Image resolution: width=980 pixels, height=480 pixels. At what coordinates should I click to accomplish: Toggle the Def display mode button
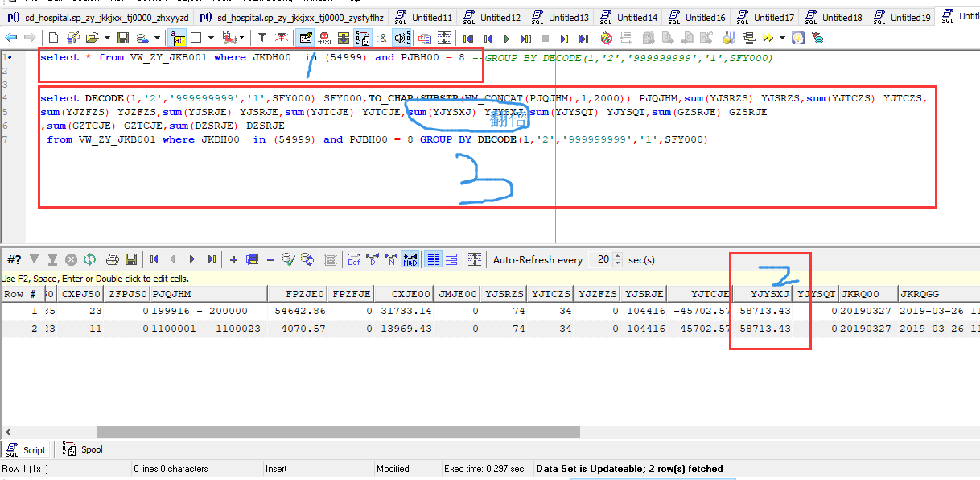click(354, 259)
